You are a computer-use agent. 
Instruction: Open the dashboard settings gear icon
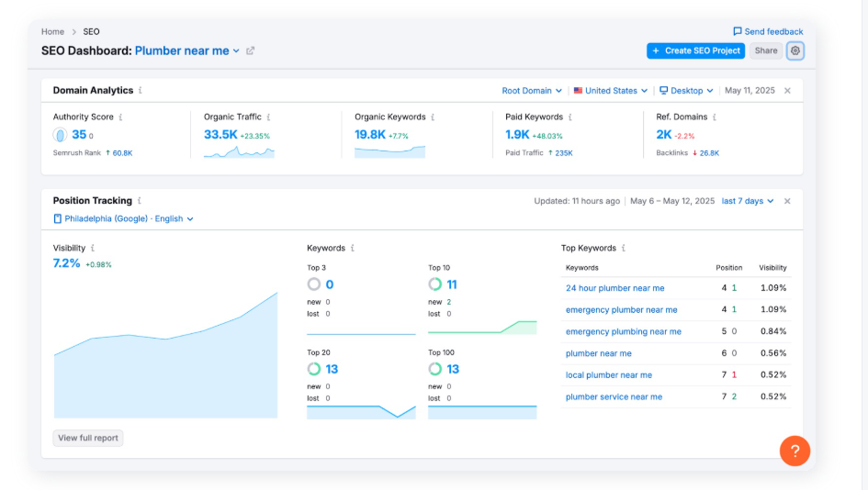tap(795, 50)
